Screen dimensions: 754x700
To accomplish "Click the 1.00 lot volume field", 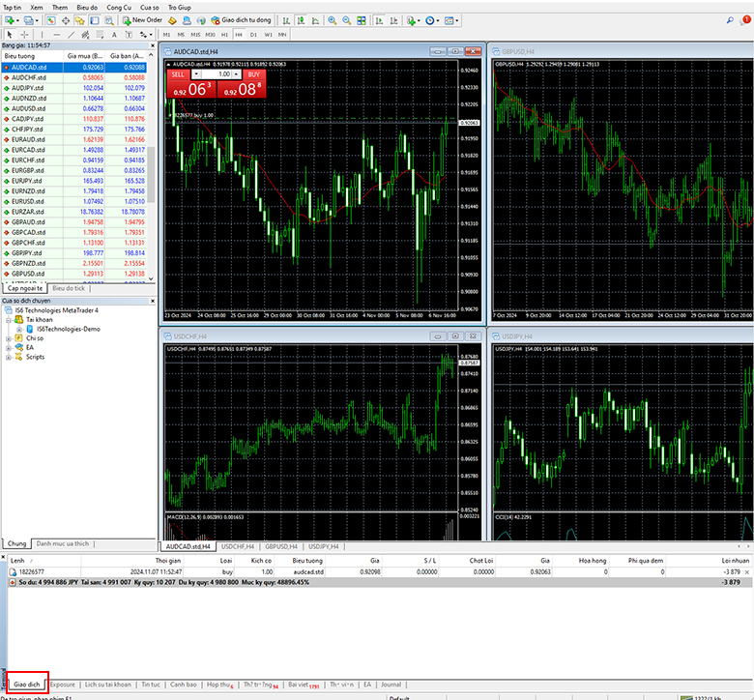I will point(217,74).
